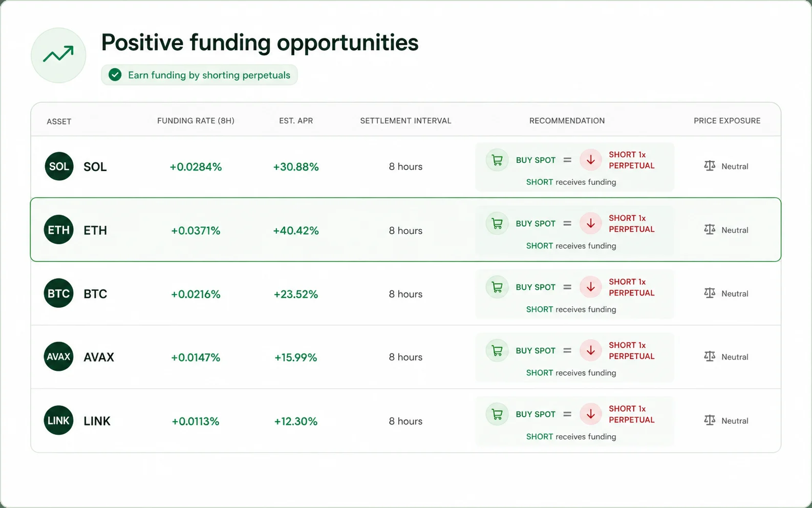Click the LINK estimated APR +12.30%
Viewport: 812px width, 508px height.
click(296, 421)
